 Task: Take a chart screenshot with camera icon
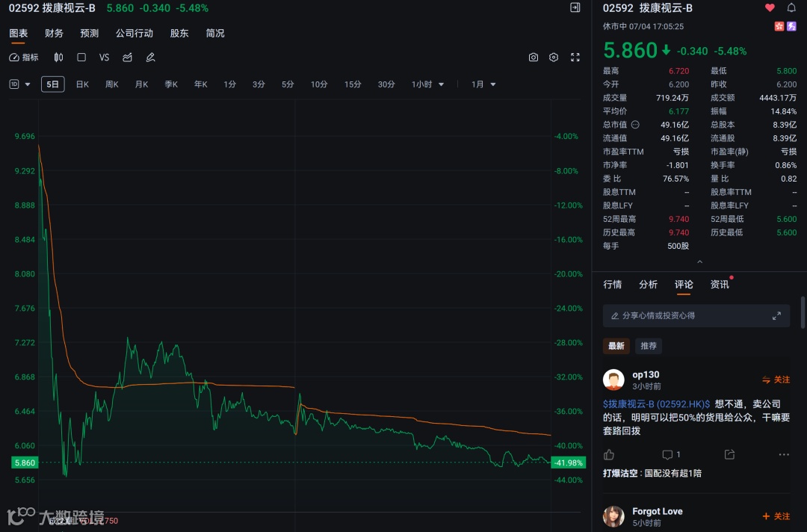click(534, 57)
